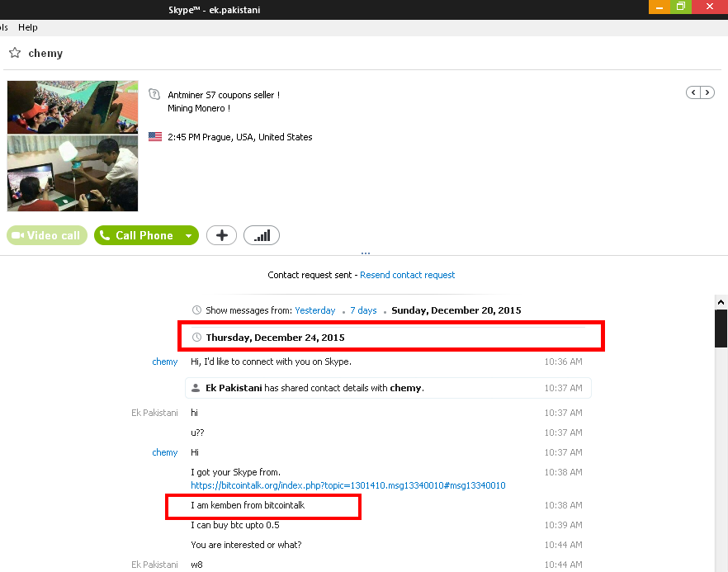Select message 'I'd like to connect with you'
728x572 pixels.
click(x=271, y=362)
